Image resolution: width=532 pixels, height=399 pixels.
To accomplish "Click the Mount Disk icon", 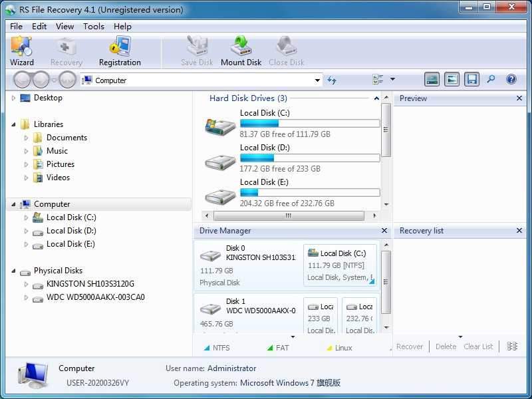I will pos(240,50).
